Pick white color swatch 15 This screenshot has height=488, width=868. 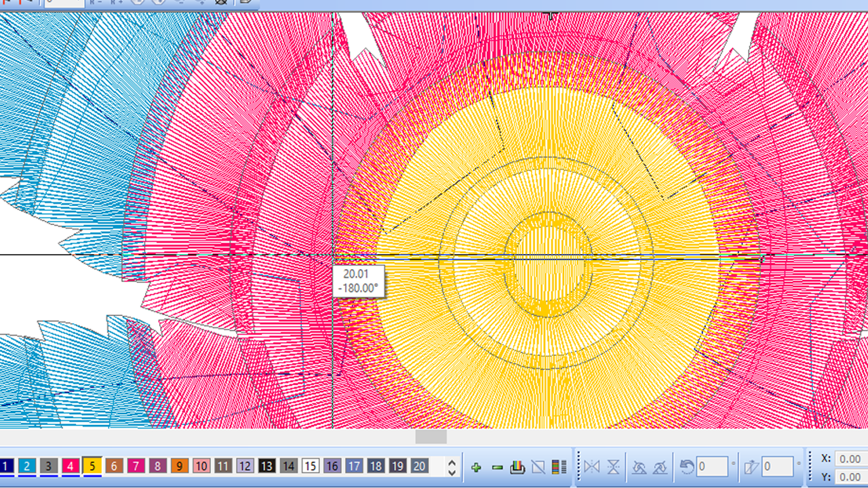311,466
